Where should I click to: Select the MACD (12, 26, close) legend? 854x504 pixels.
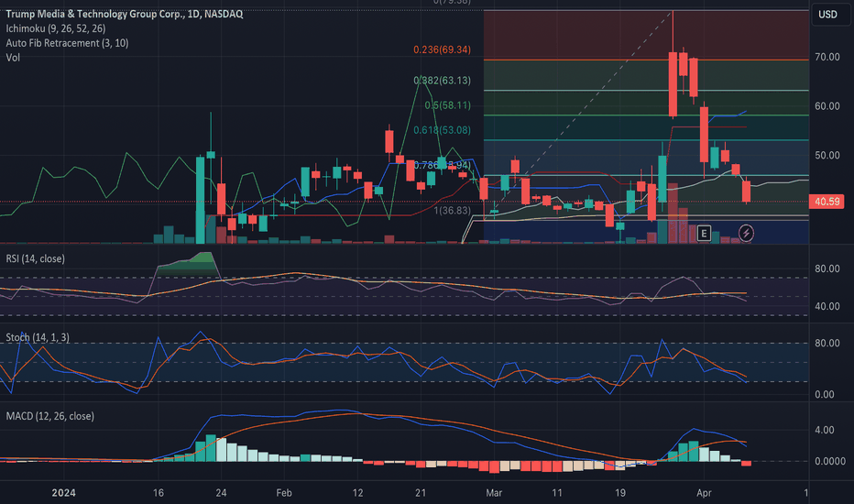pyautogui.click(x=50, y=416)
